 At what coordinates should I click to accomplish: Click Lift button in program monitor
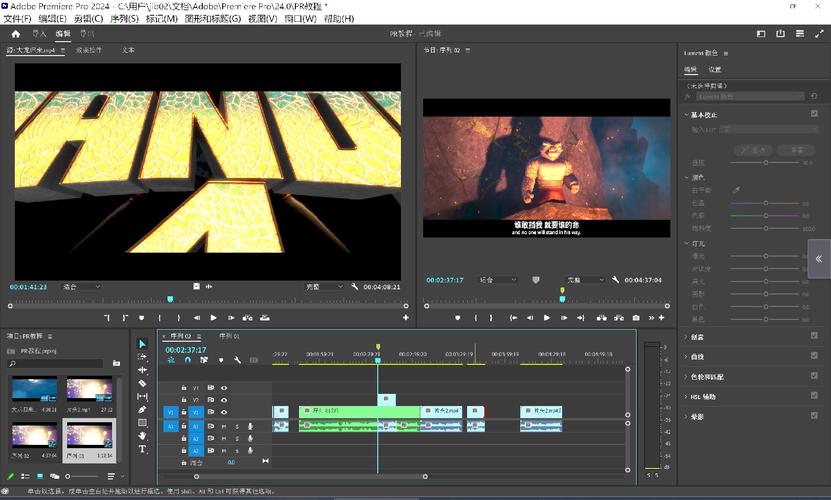[x=602, y=318]
